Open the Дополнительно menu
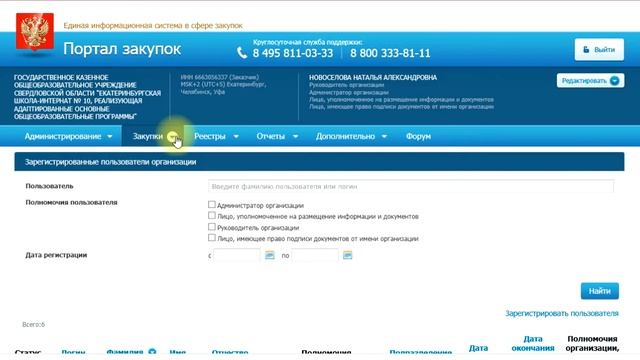 point(345,136)
